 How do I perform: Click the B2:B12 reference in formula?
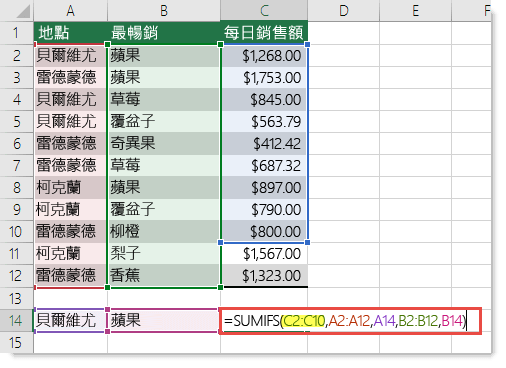click(x=418, y=321)
